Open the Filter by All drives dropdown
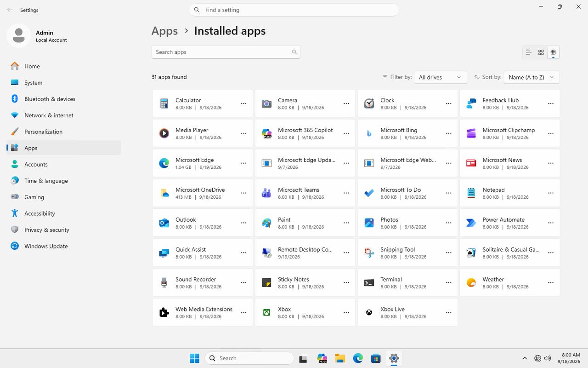The height and width of the screenshot is (368, 588). pyautogui.click(x=440, y=77)
